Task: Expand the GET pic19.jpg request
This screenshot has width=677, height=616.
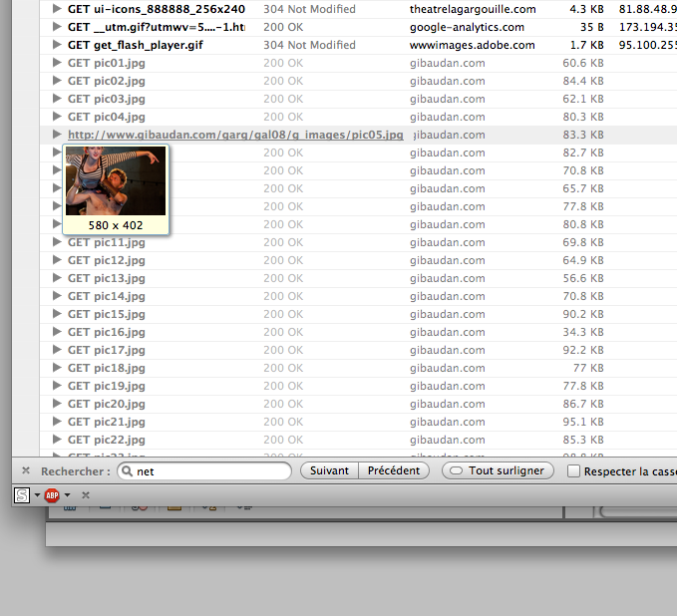Action: [x=57, y=385]
